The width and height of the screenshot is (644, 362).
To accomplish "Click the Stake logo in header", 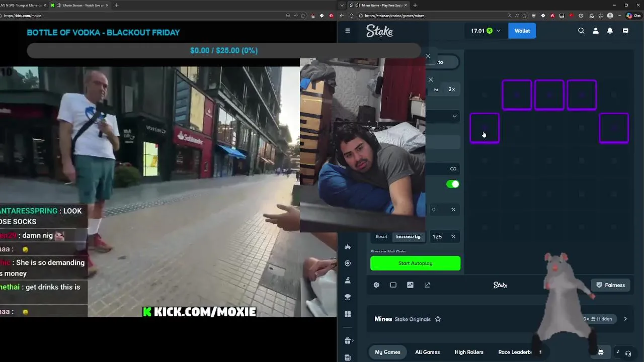I will coord(379,31).
